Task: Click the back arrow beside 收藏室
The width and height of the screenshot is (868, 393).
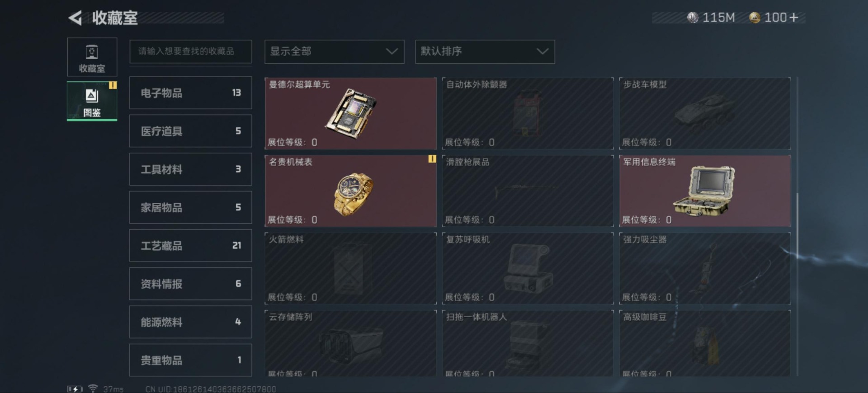Action: [75, 18]
